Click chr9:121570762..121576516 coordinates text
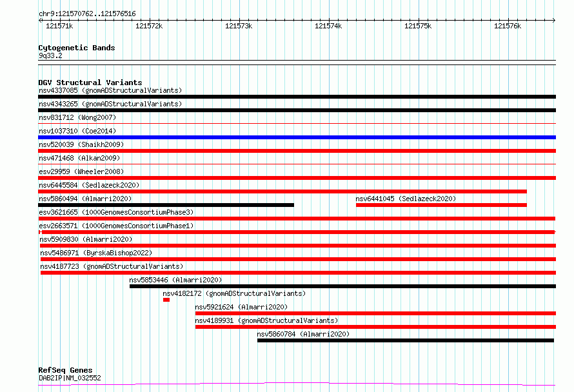 click(87, 14)
